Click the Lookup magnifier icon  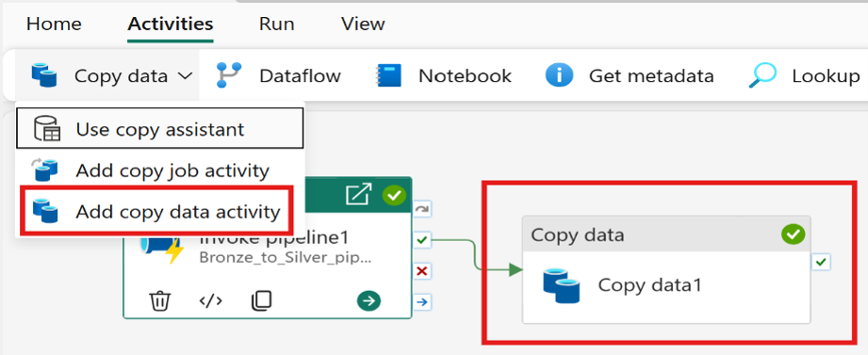pyautogui.click(x=762, y=75)
